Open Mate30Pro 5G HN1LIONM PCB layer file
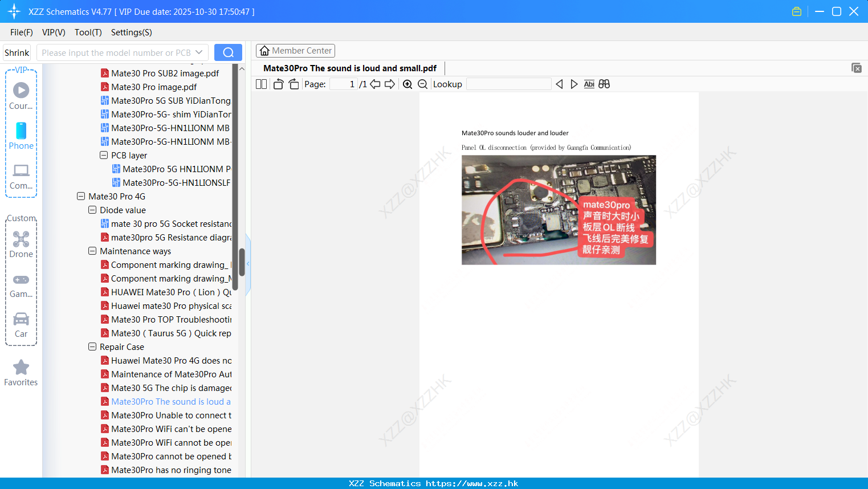Image resolution: width=868 pixels, height=489 pixels. tap(172, 169)
